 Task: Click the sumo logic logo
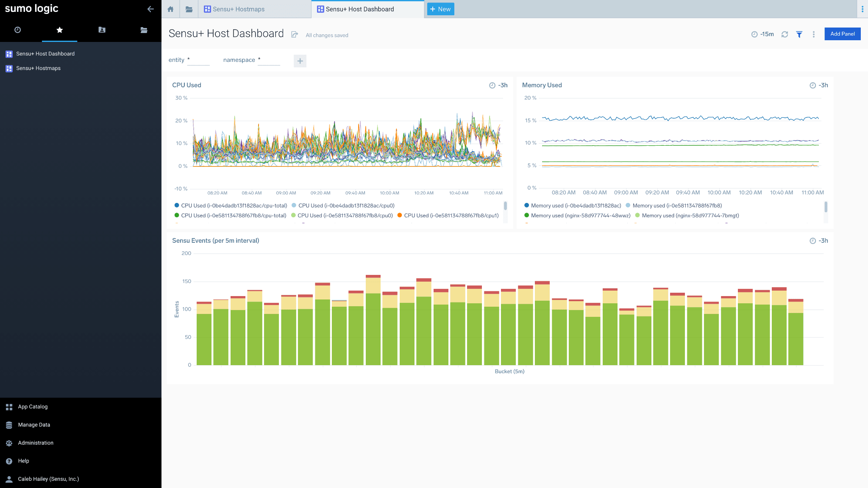(x=31, y=8)
